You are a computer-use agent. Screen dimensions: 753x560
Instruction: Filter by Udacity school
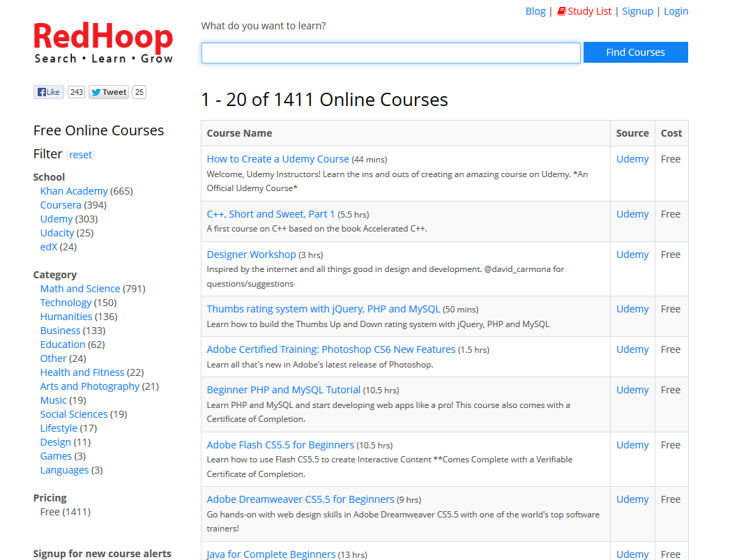point(57,233)
